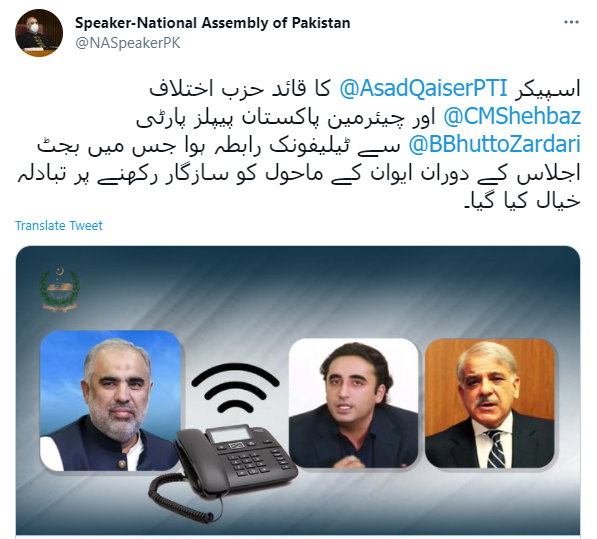Click the last line of Urdu tweet text

[x=522, y=201]
